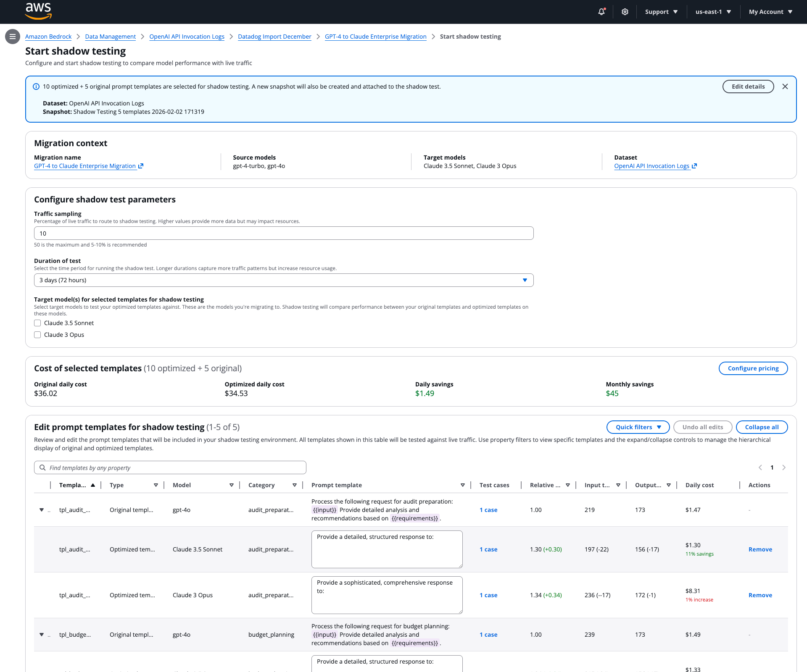Open the Prompt template column filter
807x672 pixels.
(x=463, y=485)
